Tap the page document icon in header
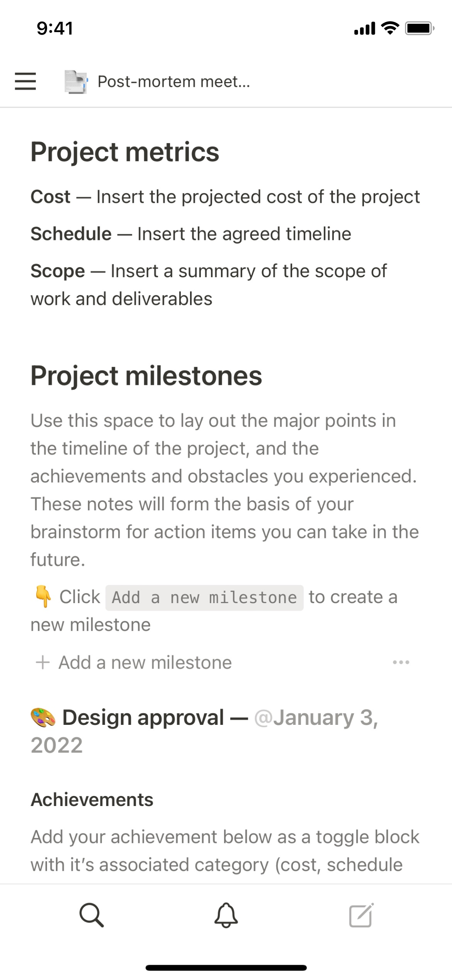The width and height of the screenshot is (452, 980). click(76, 82)
